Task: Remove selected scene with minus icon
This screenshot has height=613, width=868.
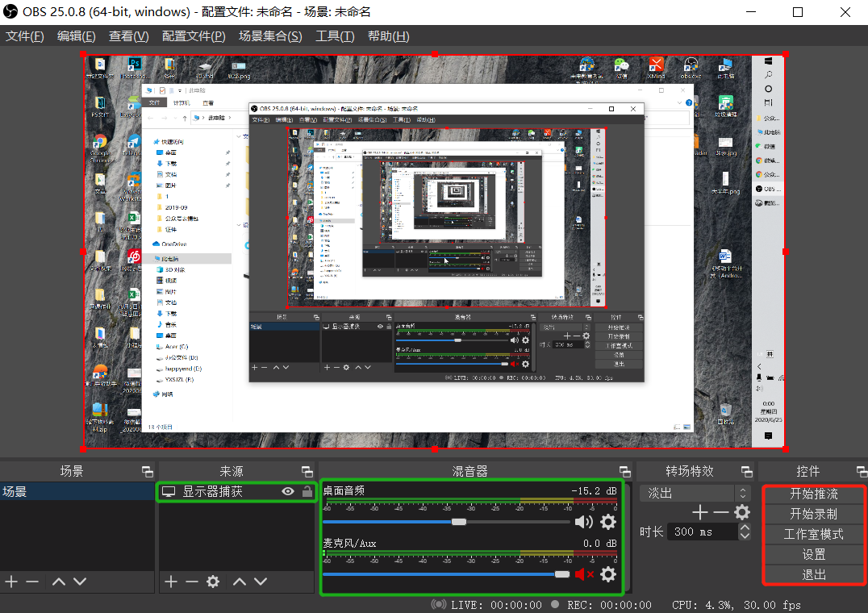Action: click(x=32, y=582)
